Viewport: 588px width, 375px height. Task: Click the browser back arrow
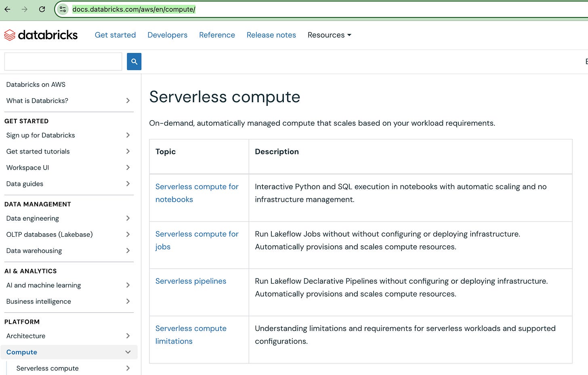[7, 9]
